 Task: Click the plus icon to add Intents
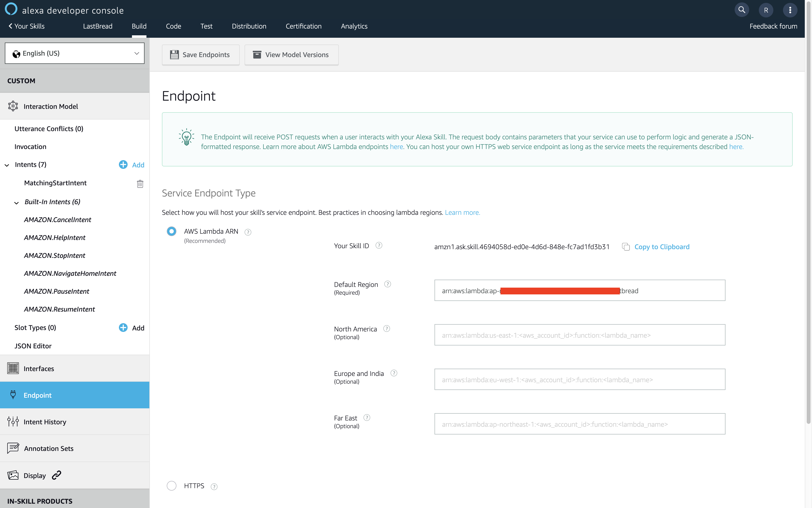123,165
